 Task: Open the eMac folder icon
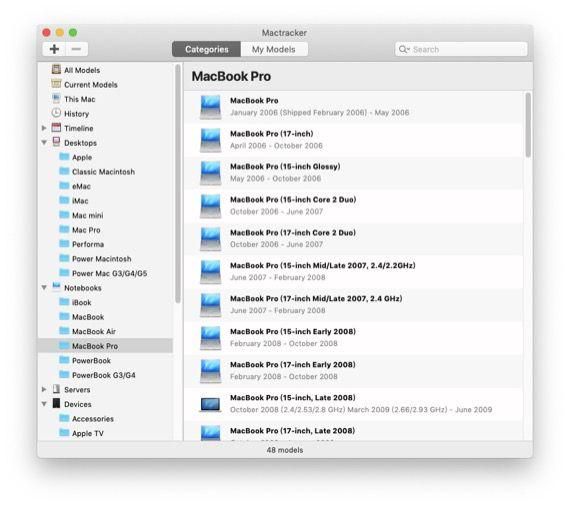pos(64,186)
